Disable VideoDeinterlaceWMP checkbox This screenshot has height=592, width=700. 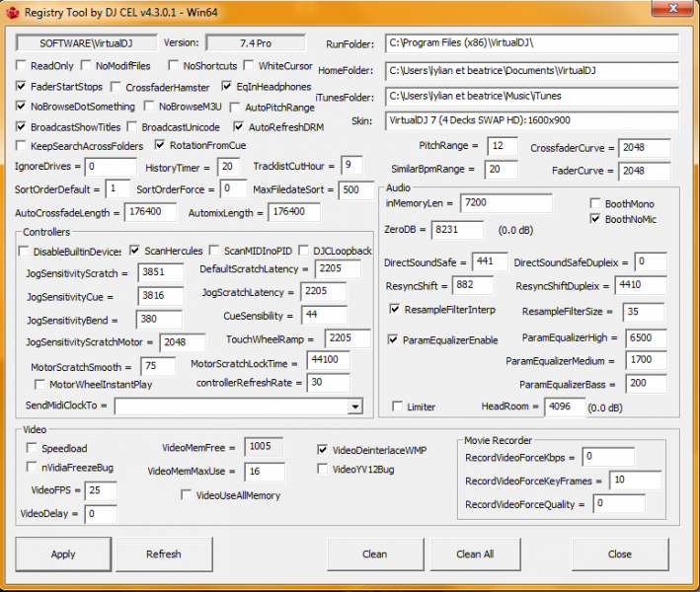tap(323, 450)
